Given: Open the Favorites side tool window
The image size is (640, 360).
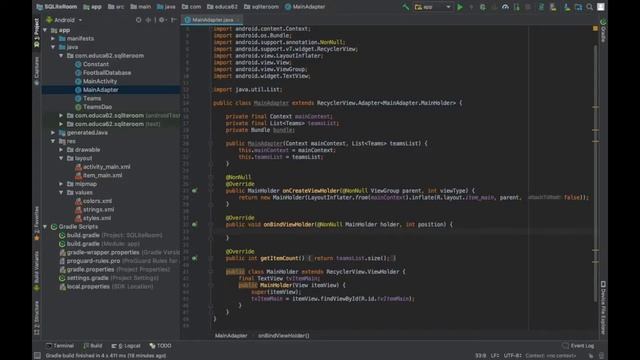Looking at the screenshot, I should click(x=37, y=223).
